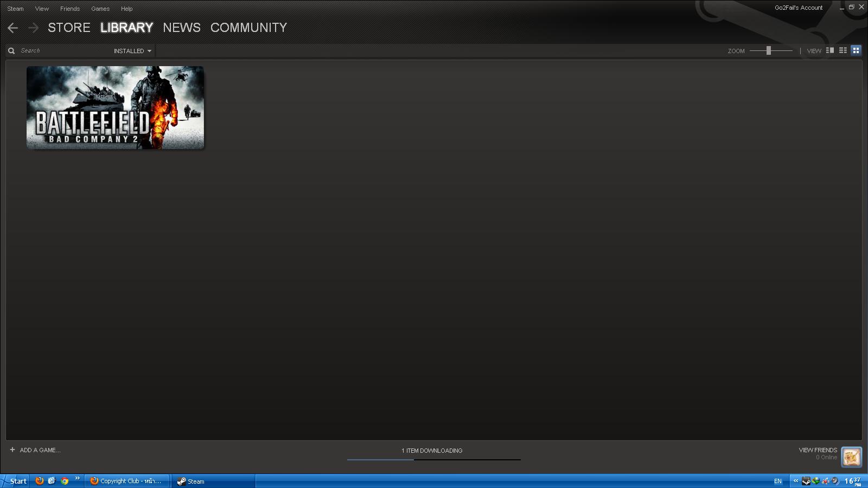Viewport: 868px width, 488px height.
Task: Switch to the NEWS tab
Action: (x=182, y=28)
